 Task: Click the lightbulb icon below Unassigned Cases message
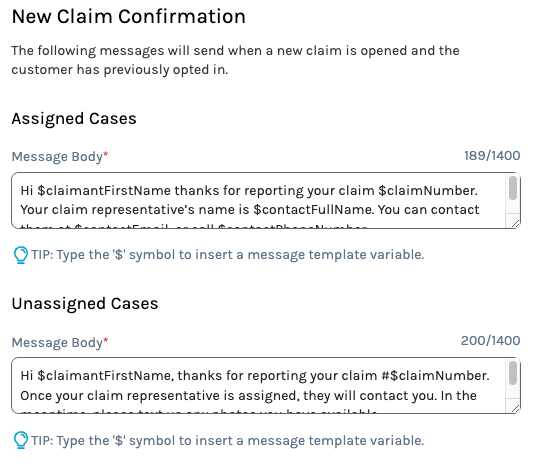pyautogui.click(x=20, y=440)
